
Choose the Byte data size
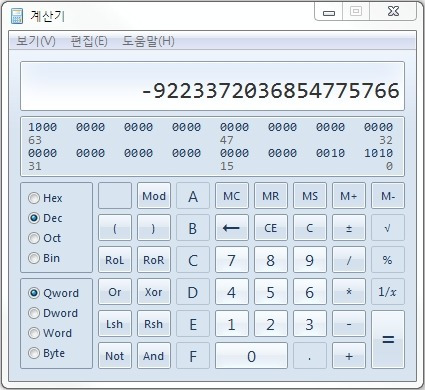click(46, 353)
